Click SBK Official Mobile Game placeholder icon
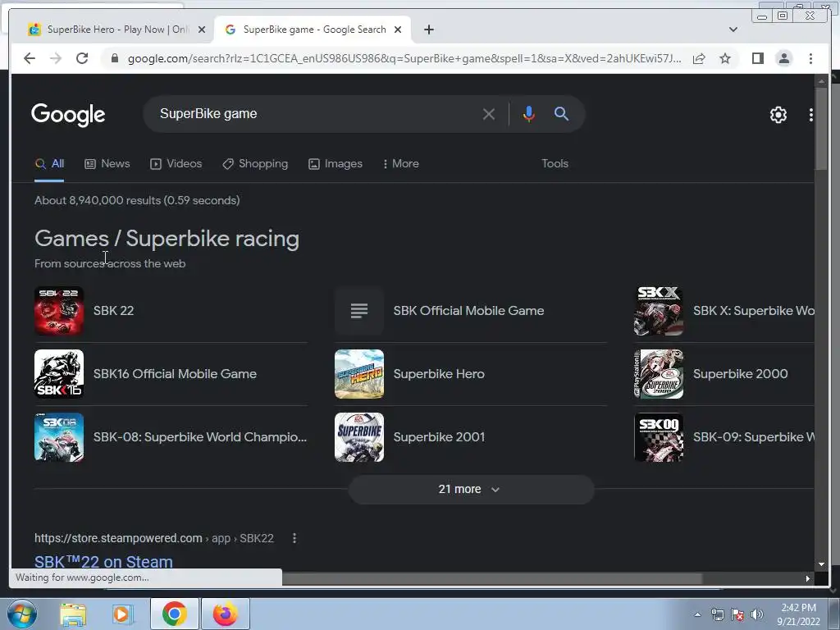 (359, 311)
